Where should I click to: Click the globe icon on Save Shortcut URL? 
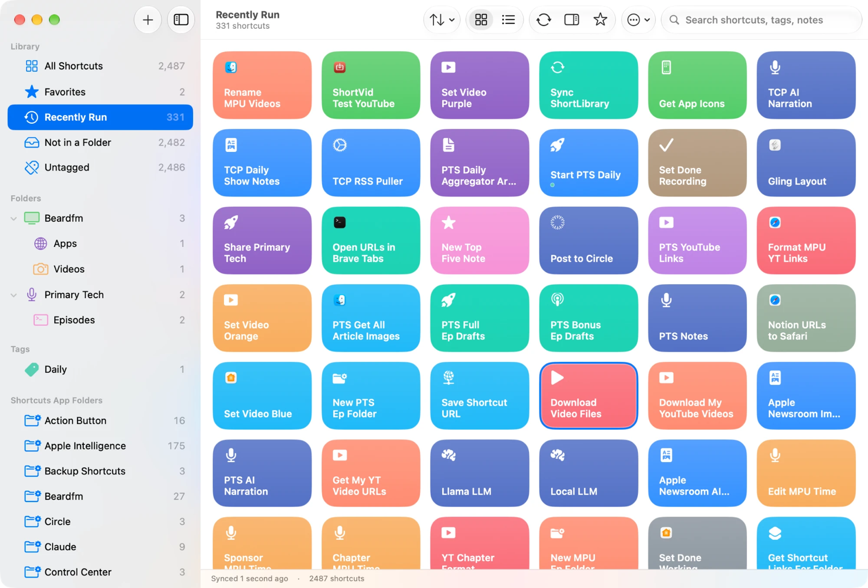[449, 378]
